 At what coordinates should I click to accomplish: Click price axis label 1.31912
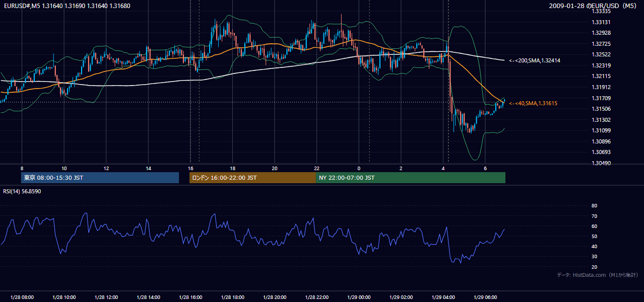pos(601,87)
